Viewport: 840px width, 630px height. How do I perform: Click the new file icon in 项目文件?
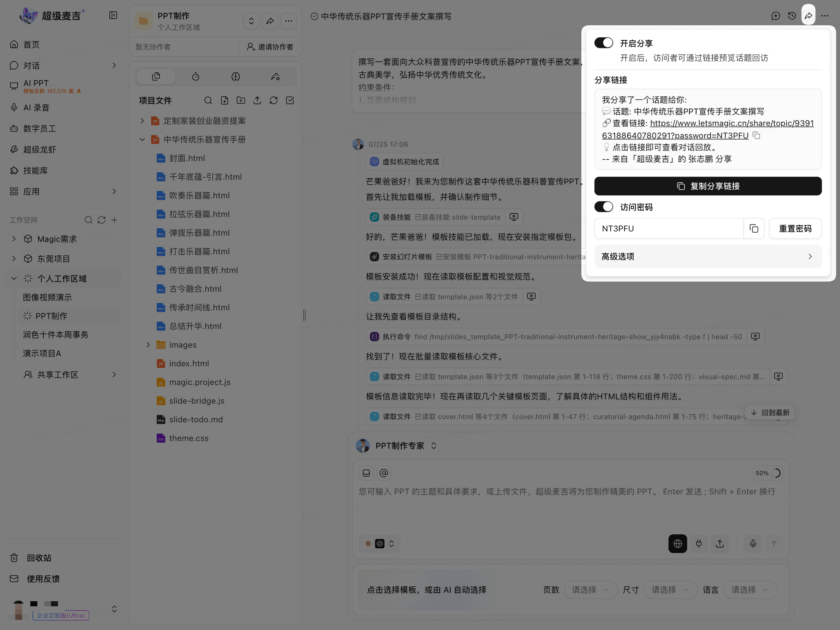[225, 101]
